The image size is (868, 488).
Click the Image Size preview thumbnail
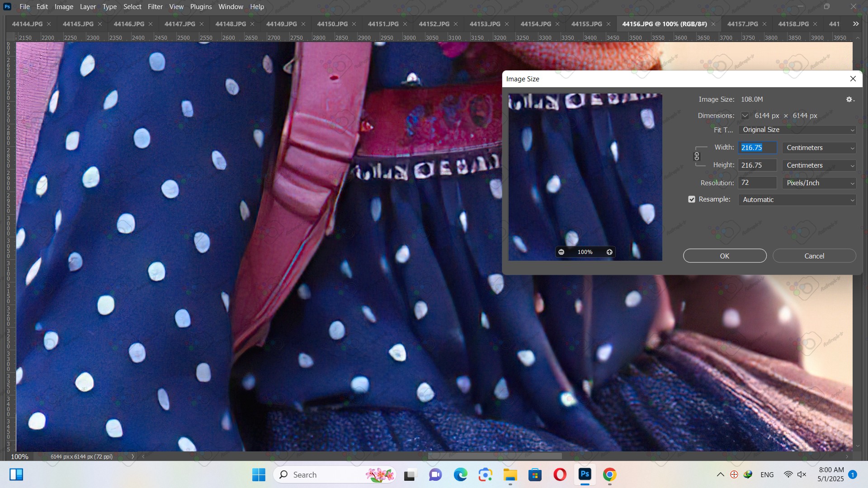click(x=585, y=177)
